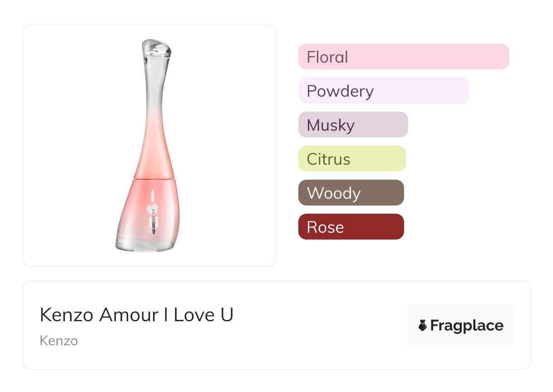Image resolution: width=553 pixels, height=392 pixels.
Task: Click the letter U ending the title
Action: click(x=227, y=315)
